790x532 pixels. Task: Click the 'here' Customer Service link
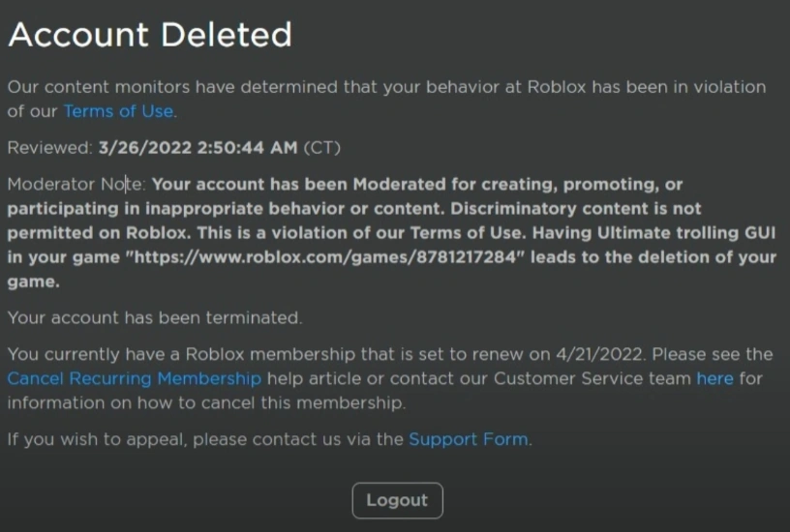(x=714, y=378)
